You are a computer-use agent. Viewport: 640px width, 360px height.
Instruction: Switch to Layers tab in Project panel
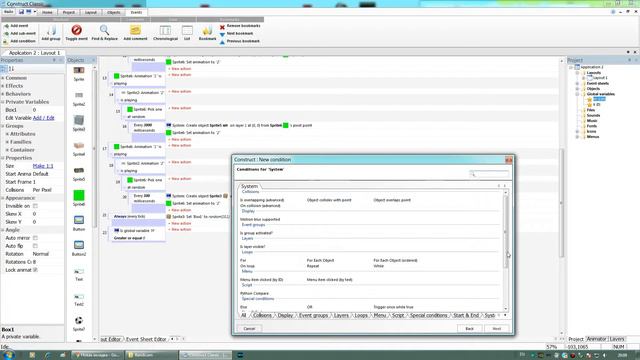(x=617, y=339)
